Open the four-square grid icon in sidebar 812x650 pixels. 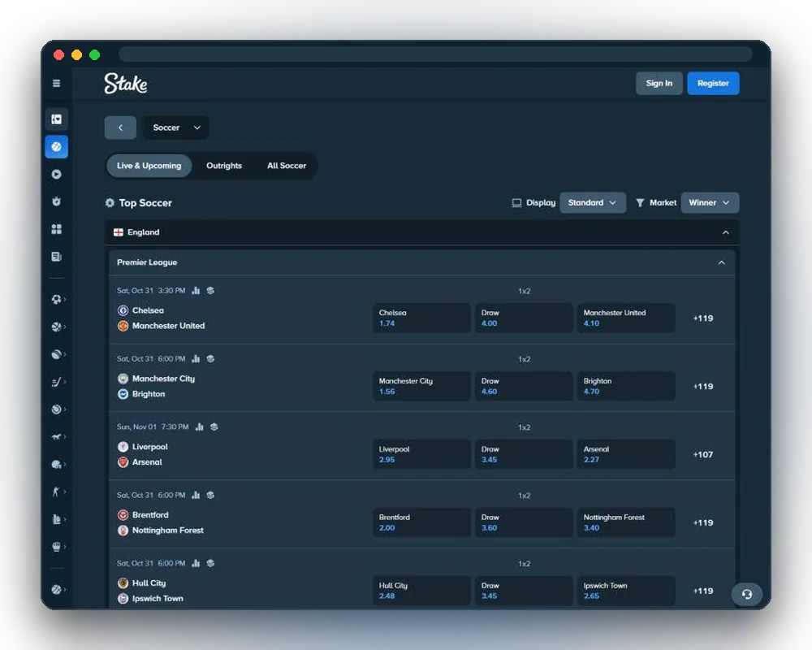(57, 229)
